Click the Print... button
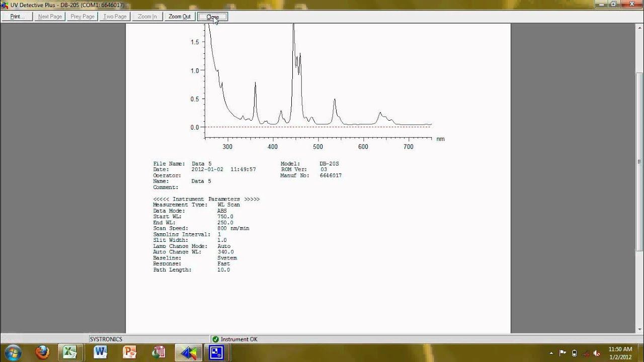 18,17
